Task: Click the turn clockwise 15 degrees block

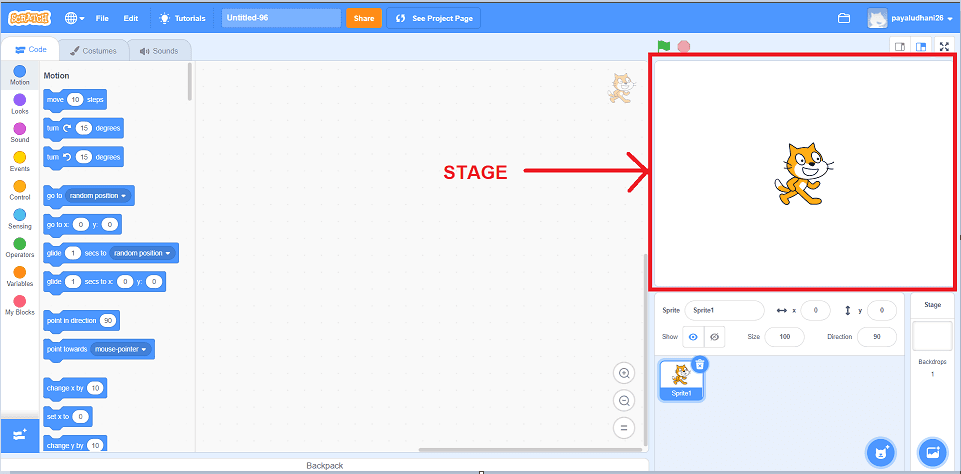Action: click(83, 129)
